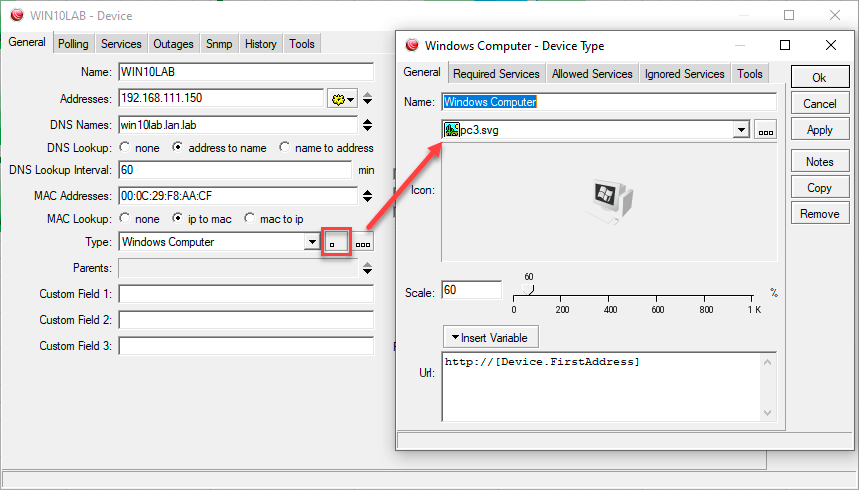
Task: Click the DNS Lookup Interval field
Action: (235, 170)
